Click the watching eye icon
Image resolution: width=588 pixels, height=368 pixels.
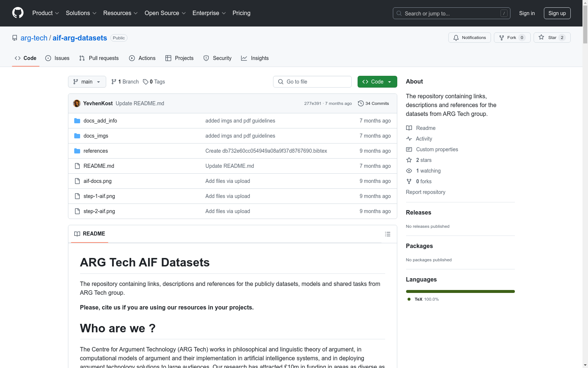(x=409, y=171)
